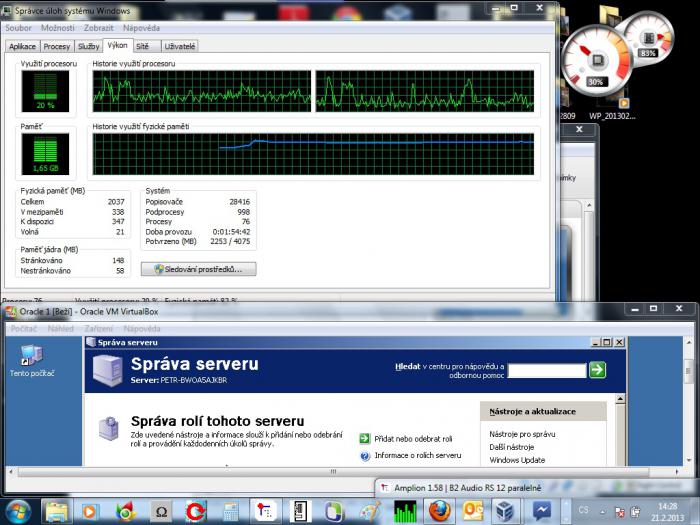Viewport: 700px width, 525px height.
Task: Click the Informace o rolích serveru help icon
Action: 365,456
